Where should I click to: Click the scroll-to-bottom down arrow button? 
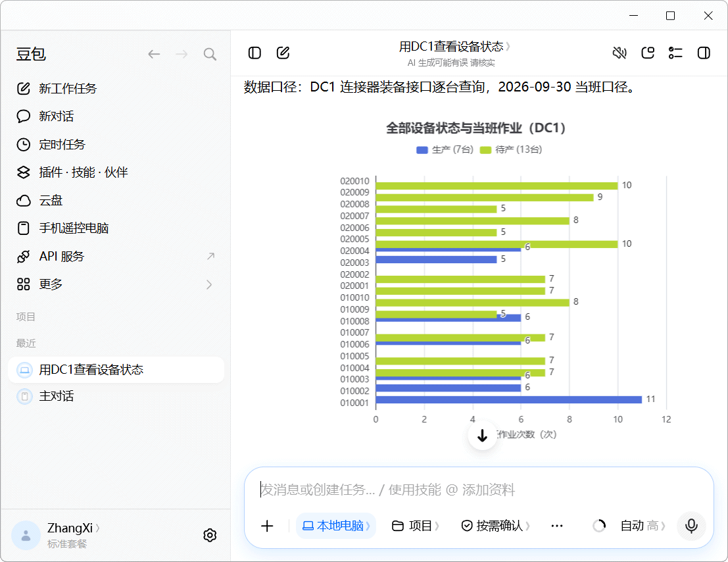tap(483, 435)
